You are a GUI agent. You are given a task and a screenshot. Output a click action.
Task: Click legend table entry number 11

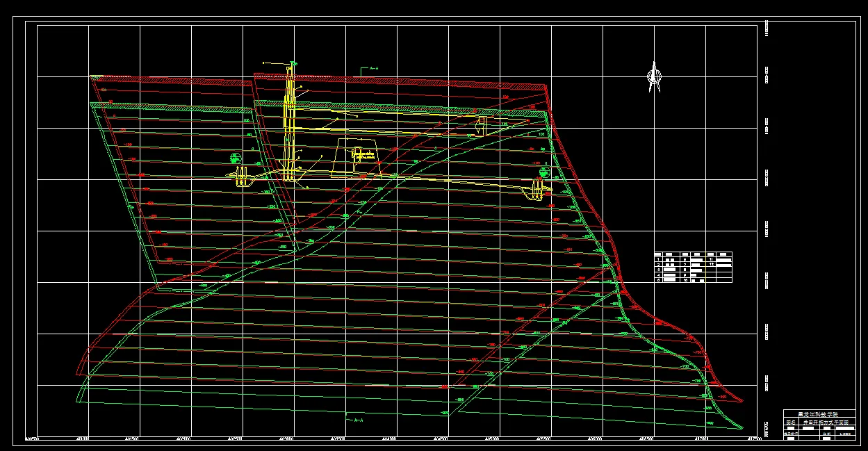pyautogui.click(x=711, y=259)
